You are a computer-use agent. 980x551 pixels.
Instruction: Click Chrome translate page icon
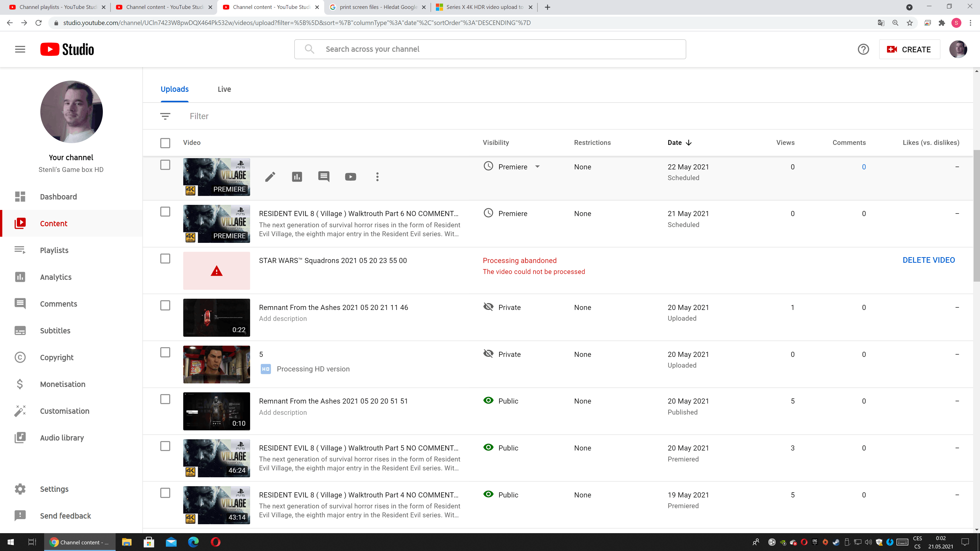[x=881, y=23]
